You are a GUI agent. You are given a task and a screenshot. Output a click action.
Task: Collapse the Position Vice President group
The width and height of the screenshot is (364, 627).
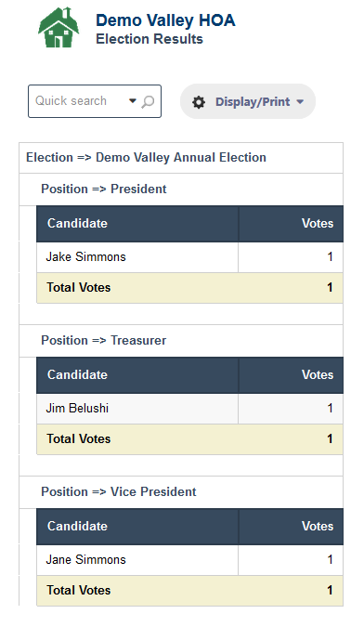click(x=181, y=491)
